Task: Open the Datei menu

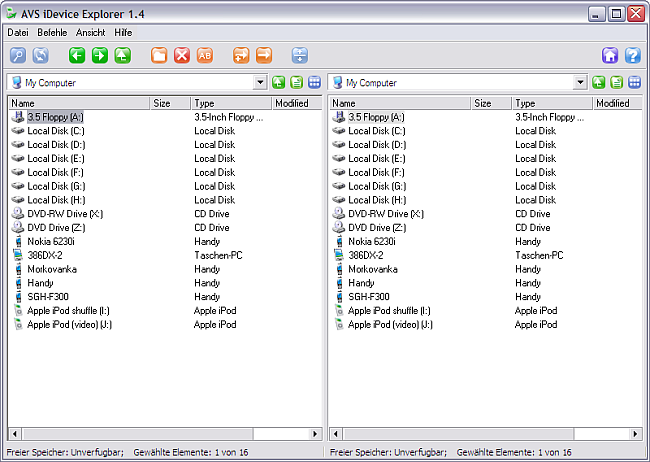Action: tap(18, 32)
